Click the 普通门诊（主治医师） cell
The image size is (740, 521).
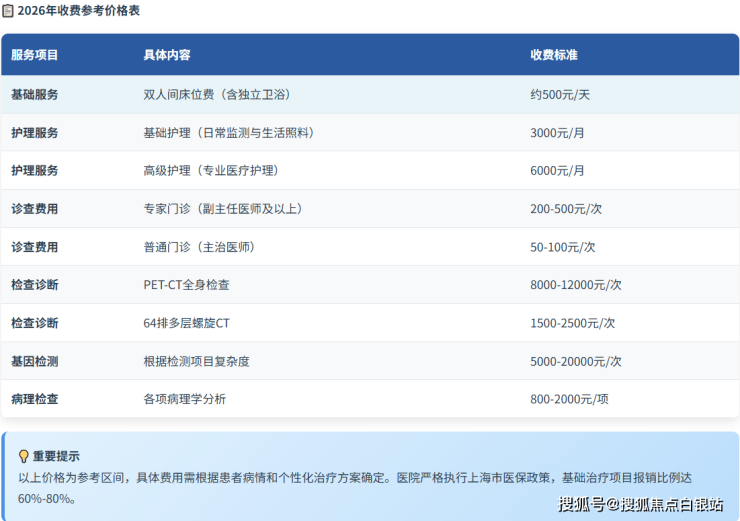199,247
